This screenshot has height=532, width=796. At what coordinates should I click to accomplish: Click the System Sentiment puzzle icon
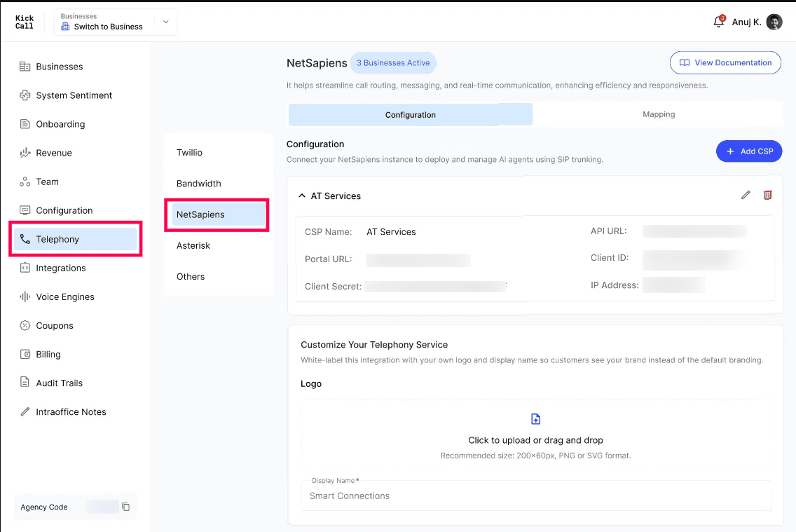(25, 95)
